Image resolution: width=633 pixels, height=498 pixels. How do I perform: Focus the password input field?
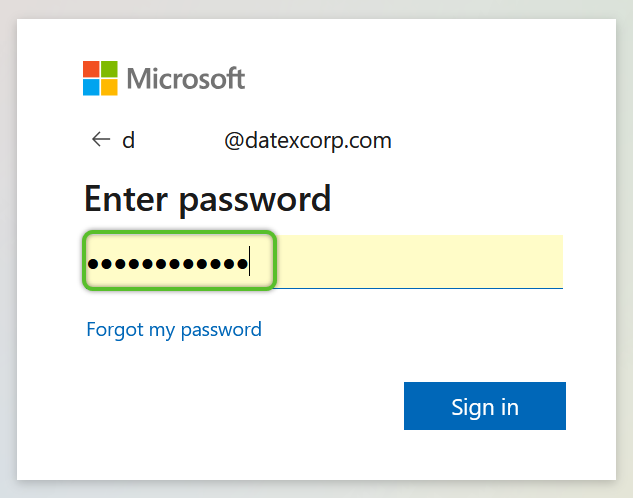[323, 262]
